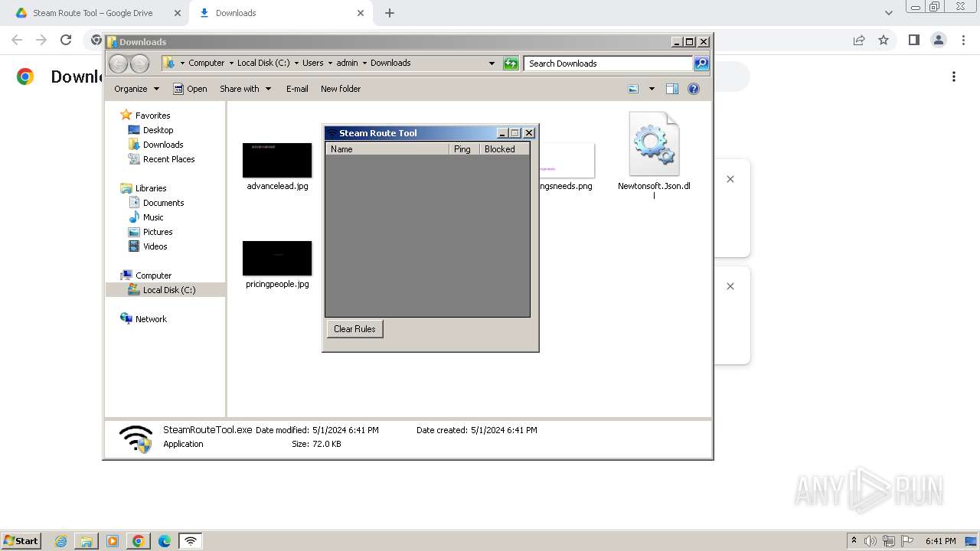Open the Start menu
The image size is (980, 551).
click(x=21, y=541)
